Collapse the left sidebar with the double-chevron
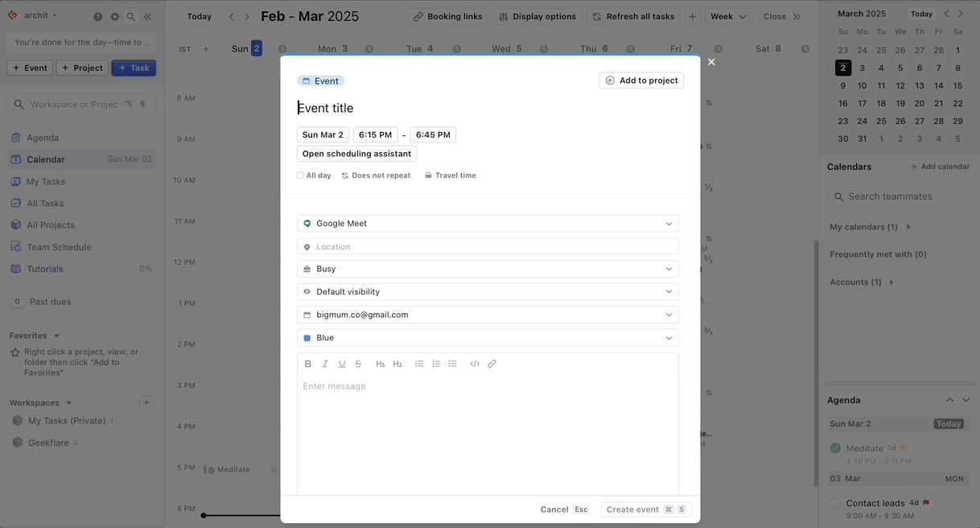 (x=148, y=15)
